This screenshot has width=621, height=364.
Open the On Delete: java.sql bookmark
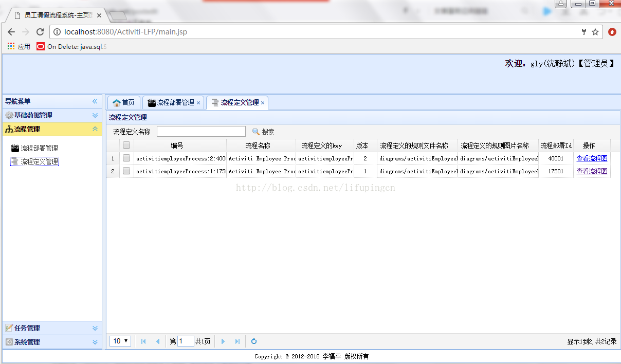(x=71, y=46)
